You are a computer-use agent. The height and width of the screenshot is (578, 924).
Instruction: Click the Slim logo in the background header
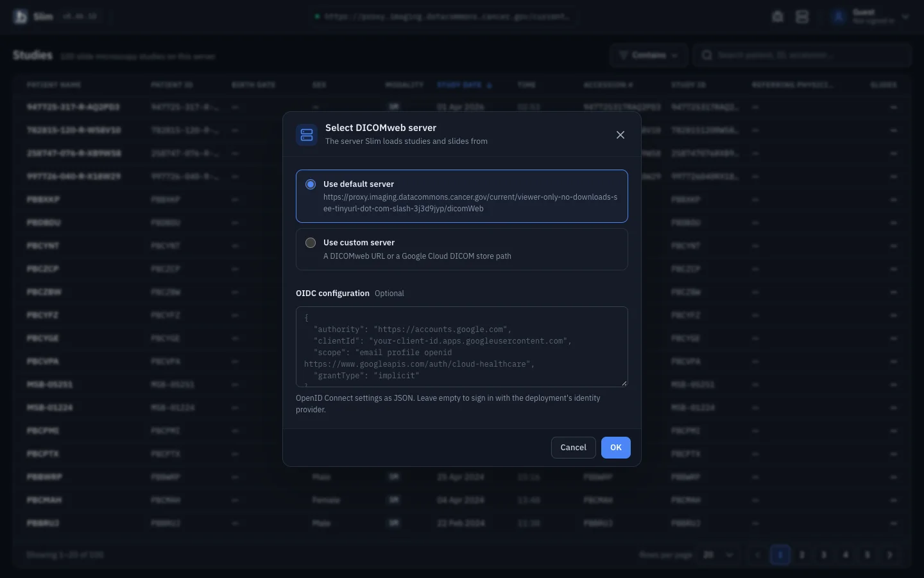coord(21,17)
